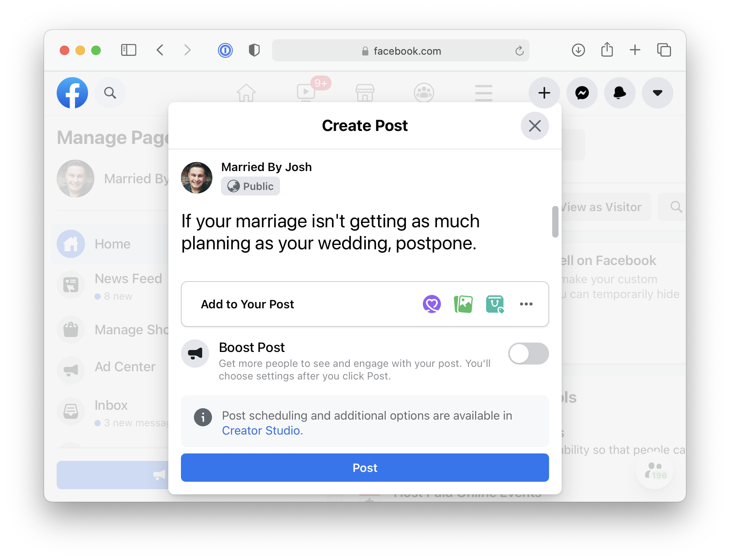Click the tag products shopping bag icon
This screenshot has width=730, height=560.
tap(494, 304)
